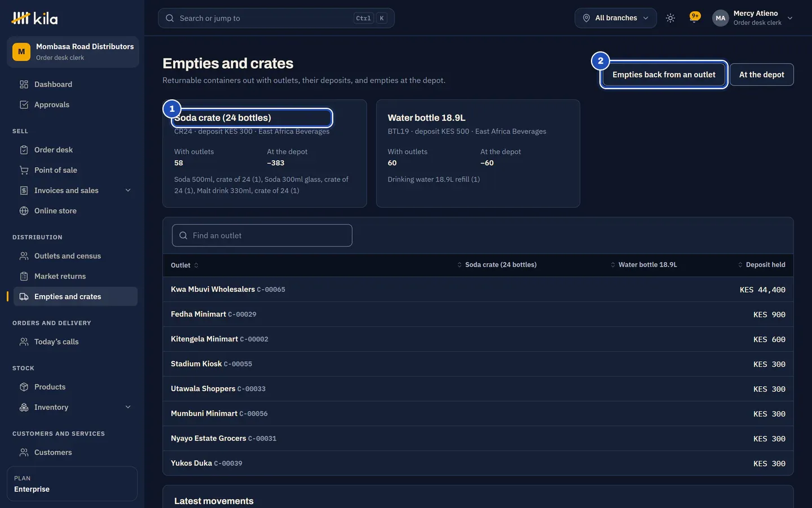812x508 pixels.
Task: Click the Empties and crates truck icon
Action: click(x=24, y=296)
